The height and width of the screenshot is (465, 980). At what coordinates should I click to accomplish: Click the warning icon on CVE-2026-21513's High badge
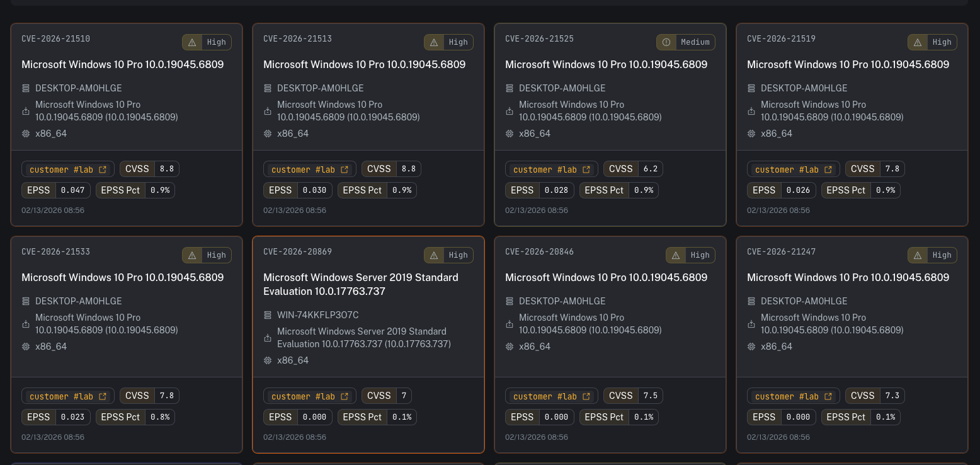coord(434,42)
